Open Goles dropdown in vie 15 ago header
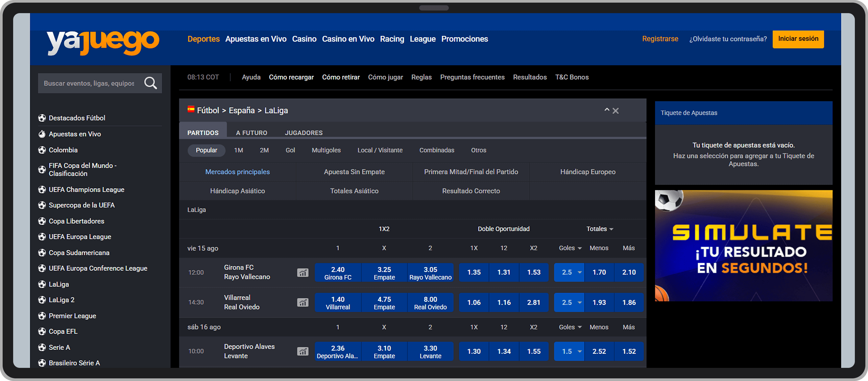The width and height of the screenshot is (868, 381). pos(570,248)
